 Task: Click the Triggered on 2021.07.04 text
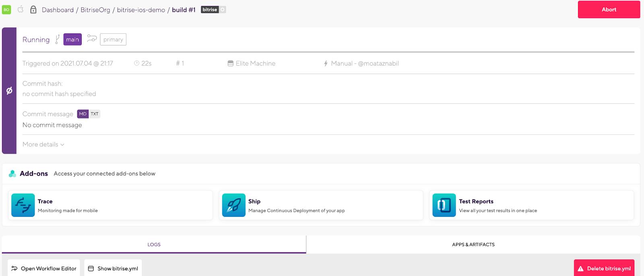point(68,63)
